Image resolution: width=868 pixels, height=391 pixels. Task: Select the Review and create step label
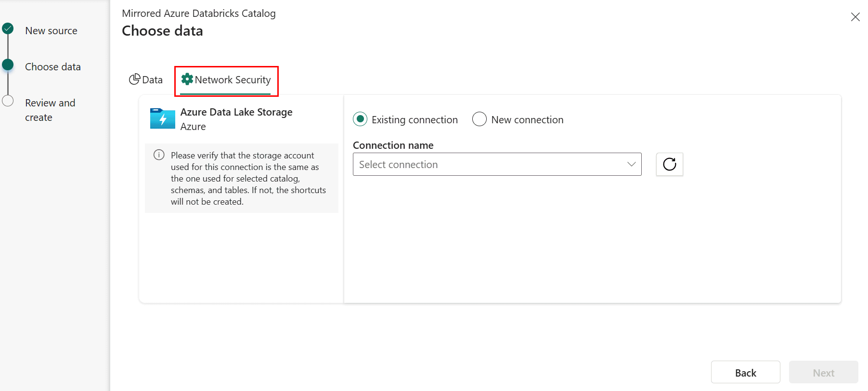[50, 110]
